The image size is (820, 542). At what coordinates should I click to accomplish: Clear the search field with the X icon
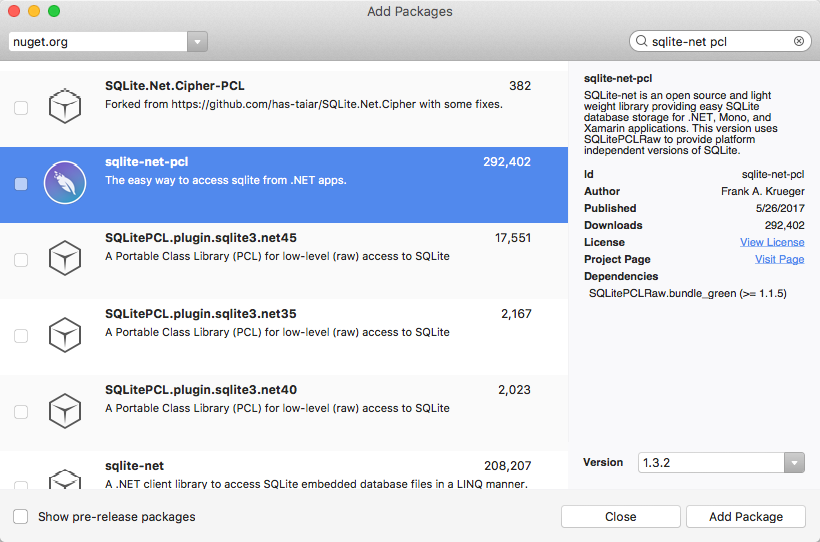pyautogui.click(x=799, y=41)
